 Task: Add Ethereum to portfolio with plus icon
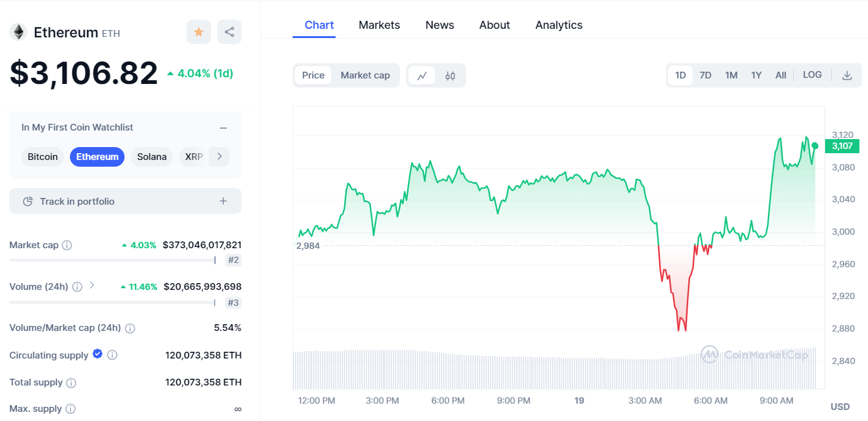click(x=223, y=201)
